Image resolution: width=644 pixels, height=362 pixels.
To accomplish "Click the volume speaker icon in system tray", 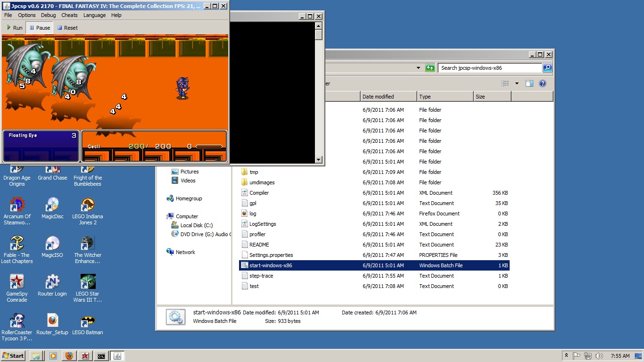I will point(599,356).
